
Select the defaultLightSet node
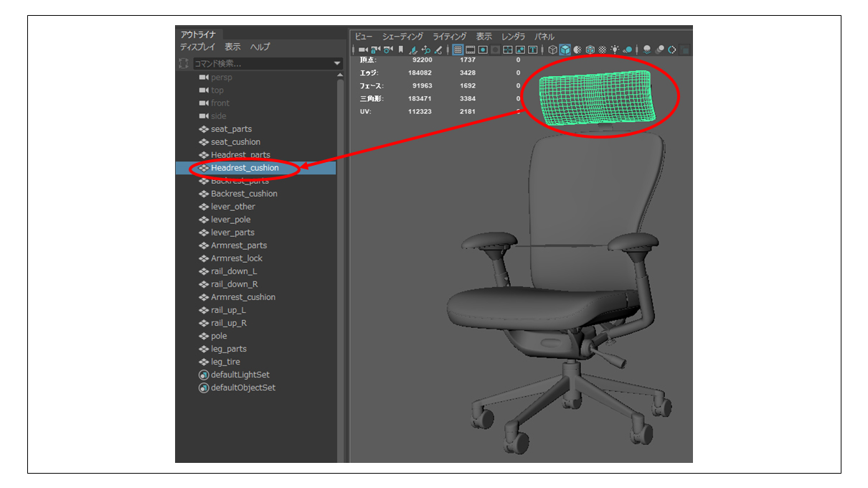(240, 375)
